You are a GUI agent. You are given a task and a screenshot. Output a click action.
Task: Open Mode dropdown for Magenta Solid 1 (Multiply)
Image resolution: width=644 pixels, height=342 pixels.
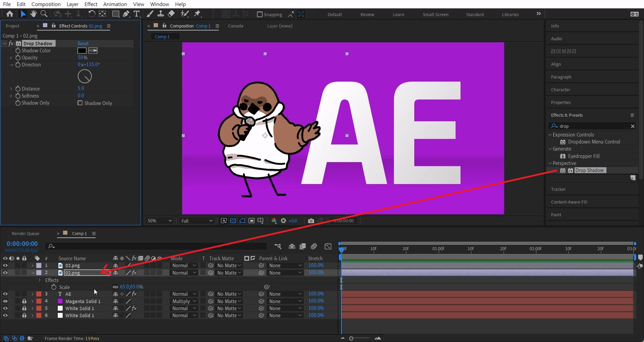pyautogui.click(x=184, y=301)
